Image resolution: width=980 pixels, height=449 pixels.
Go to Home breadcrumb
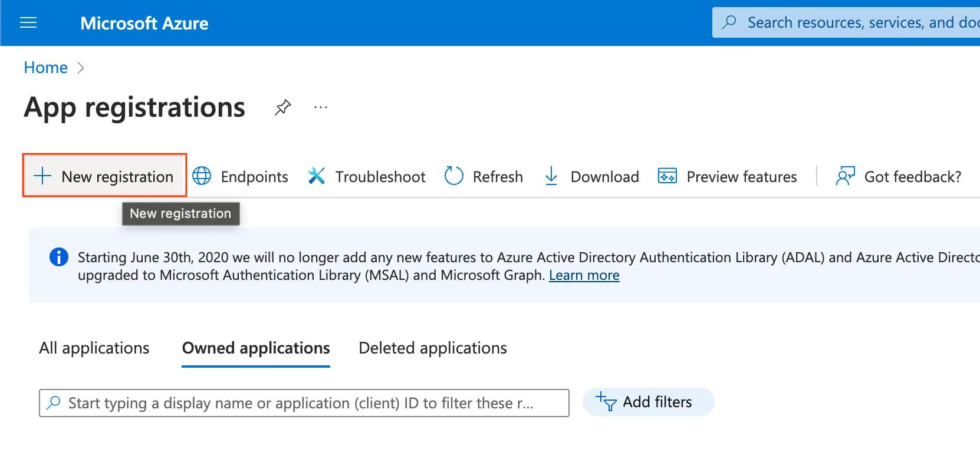(x=45, y=68)
